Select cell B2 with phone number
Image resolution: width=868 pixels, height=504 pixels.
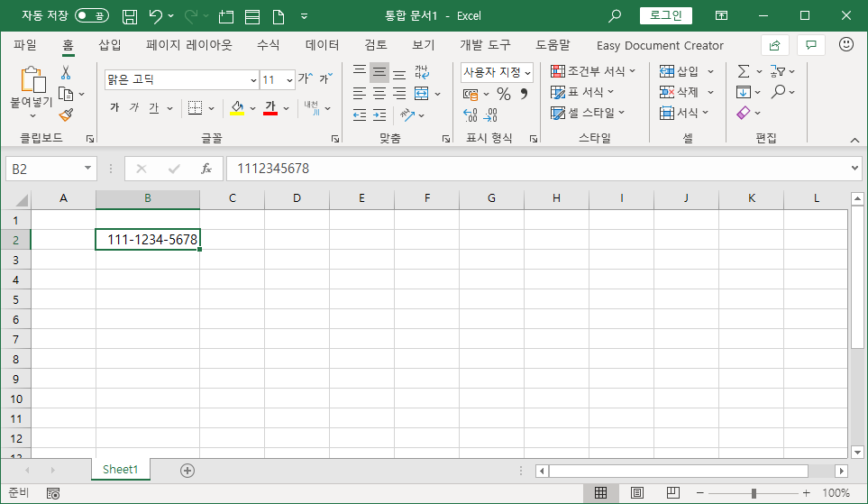click(x=148, y=239)
